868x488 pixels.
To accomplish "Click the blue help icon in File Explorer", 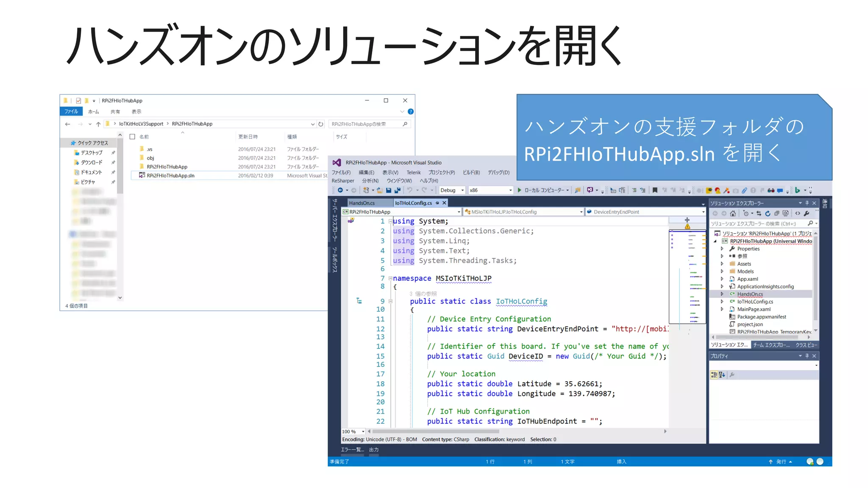I will (410, 112).
